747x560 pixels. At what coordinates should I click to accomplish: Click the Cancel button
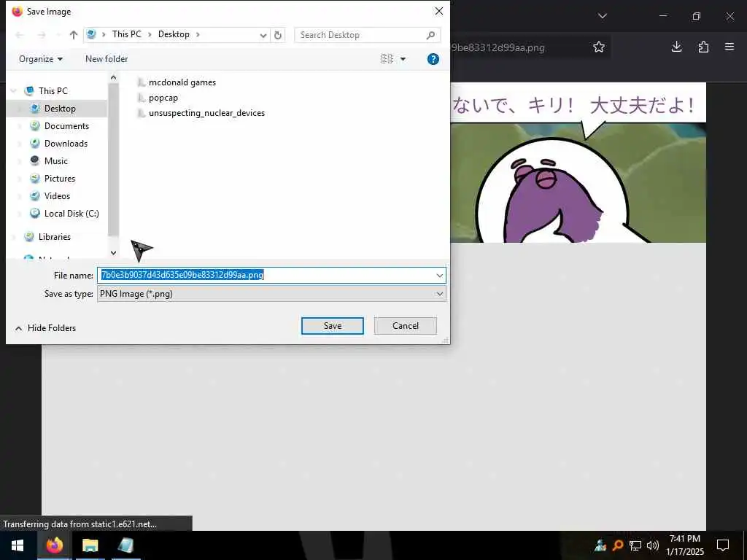(406, 326)
